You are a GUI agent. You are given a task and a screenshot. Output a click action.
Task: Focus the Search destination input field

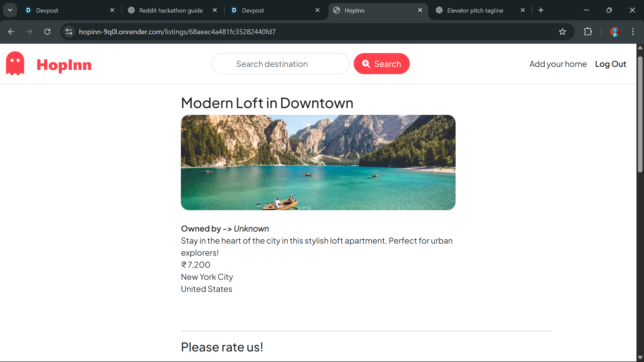click(x=280, y=64)
